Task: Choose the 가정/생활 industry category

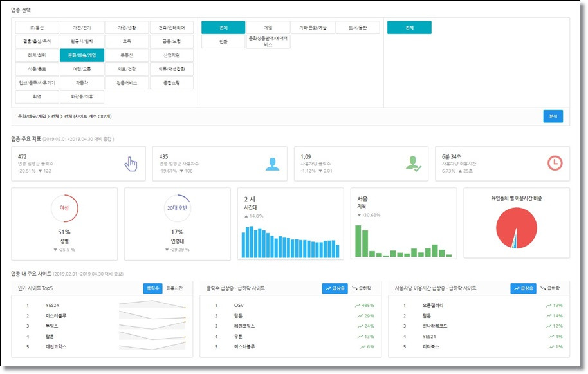Action: click(127, 28)
